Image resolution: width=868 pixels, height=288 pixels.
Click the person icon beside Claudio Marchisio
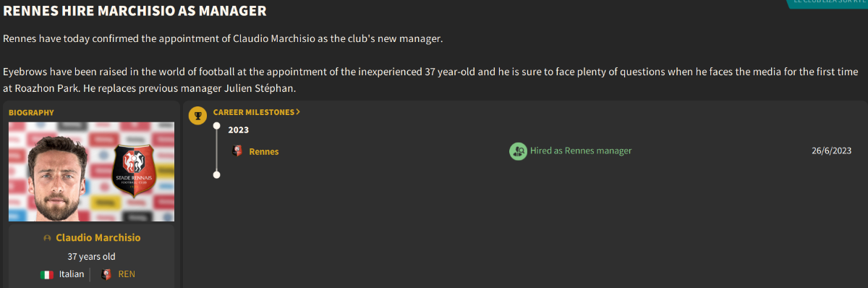tap(47, 238)
